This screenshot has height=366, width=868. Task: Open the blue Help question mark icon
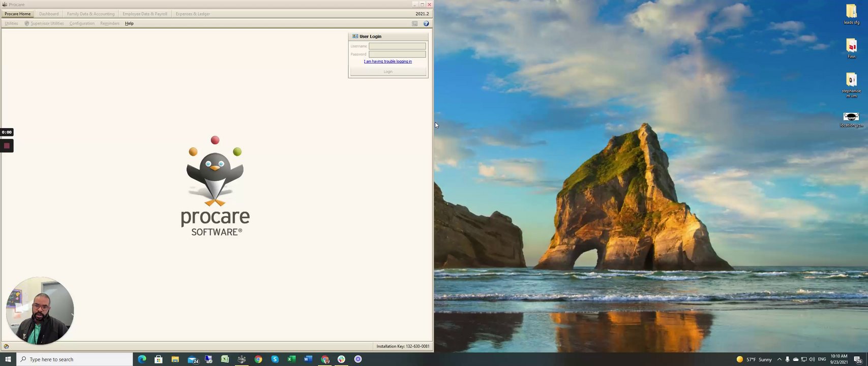click(426, 23)
